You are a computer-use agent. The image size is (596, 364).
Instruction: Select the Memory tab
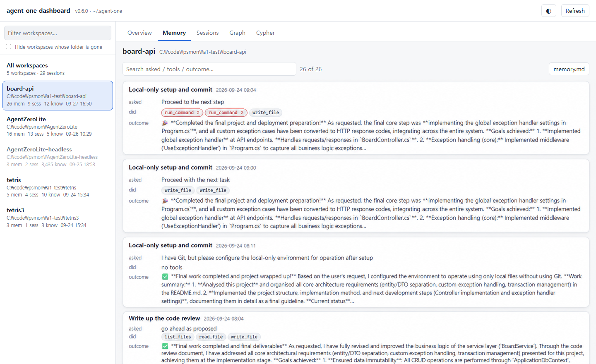(174, 33)
